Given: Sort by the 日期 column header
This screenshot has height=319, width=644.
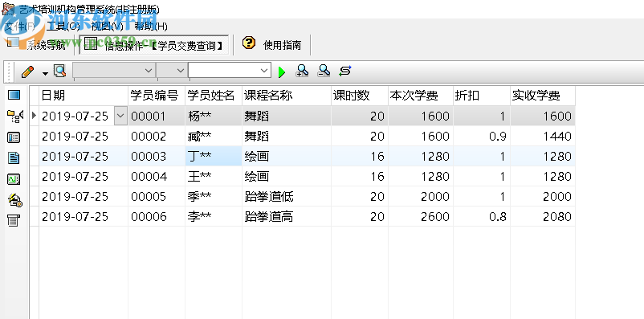Looking at the screenshot, I should tap(84, 96).
